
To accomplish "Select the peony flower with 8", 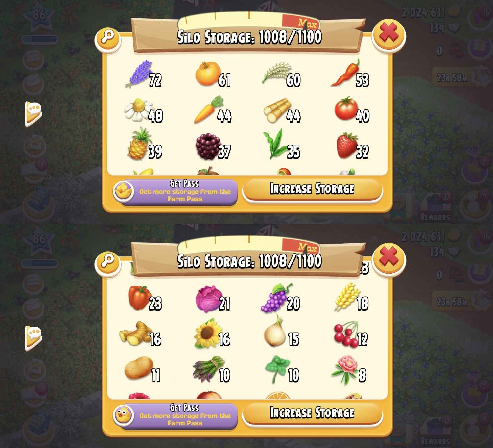I will 348,369.
